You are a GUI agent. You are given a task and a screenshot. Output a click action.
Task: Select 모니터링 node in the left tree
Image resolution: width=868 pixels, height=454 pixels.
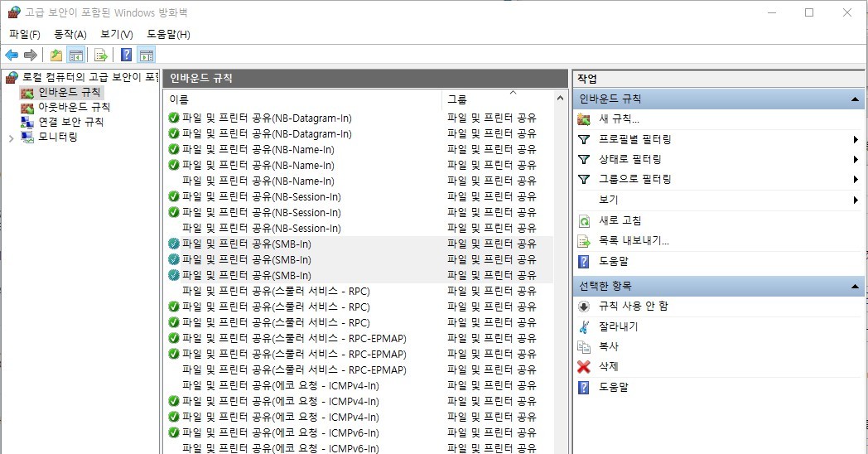[x=58, y=137]
